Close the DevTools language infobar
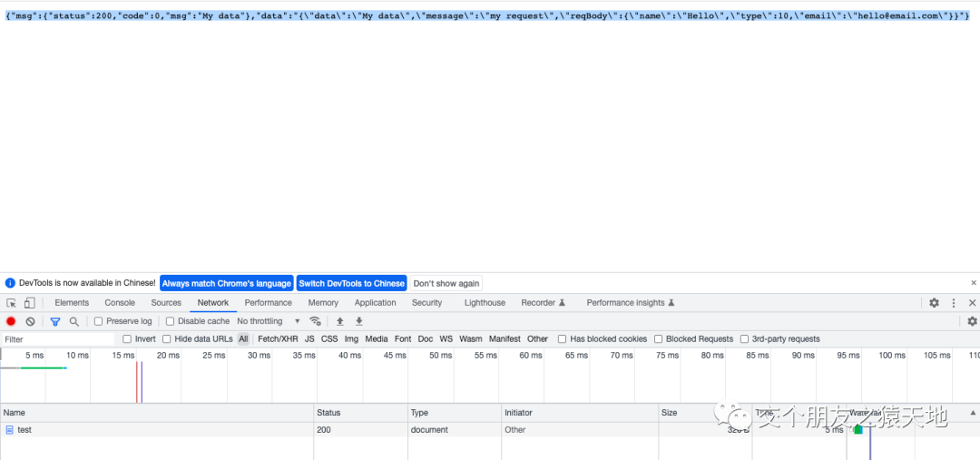Screen dimensions: 980x460 [x=973, y=283]
